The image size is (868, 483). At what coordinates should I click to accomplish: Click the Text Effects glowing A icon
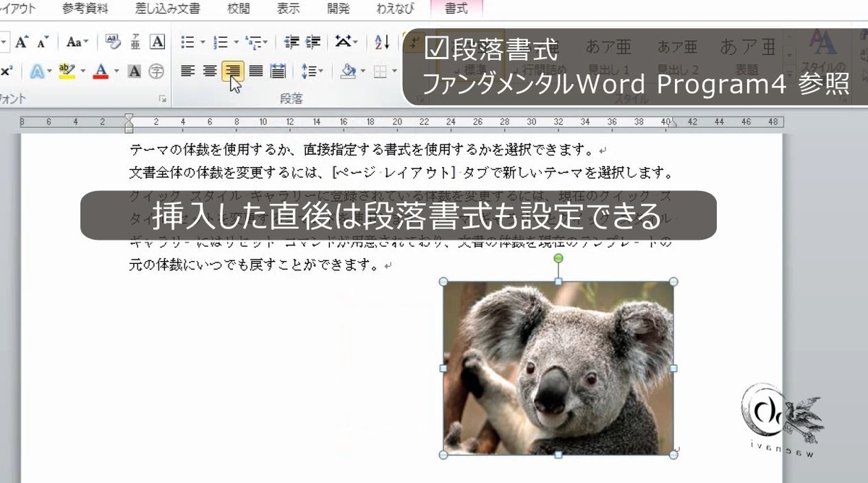click(36, 71)
